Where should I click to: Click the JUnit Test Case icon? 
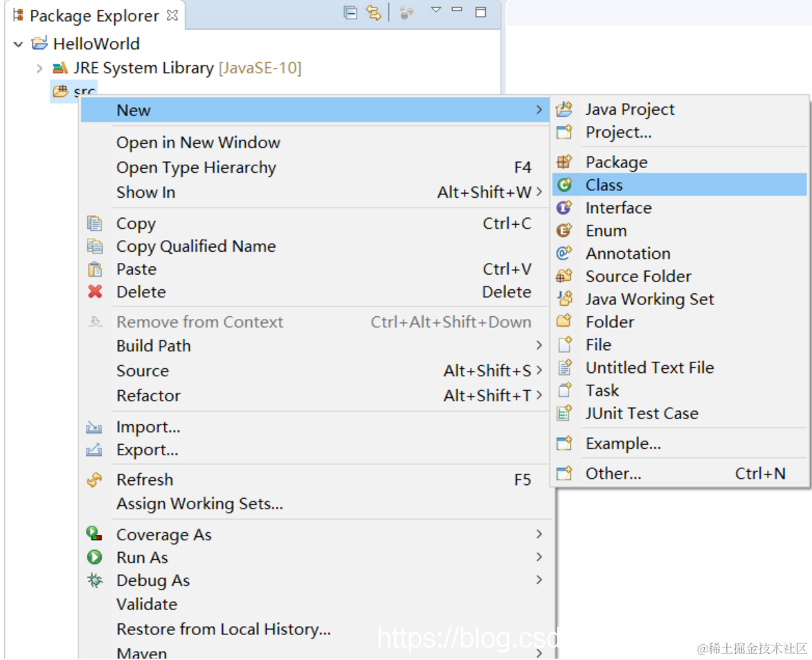[564, 412]
